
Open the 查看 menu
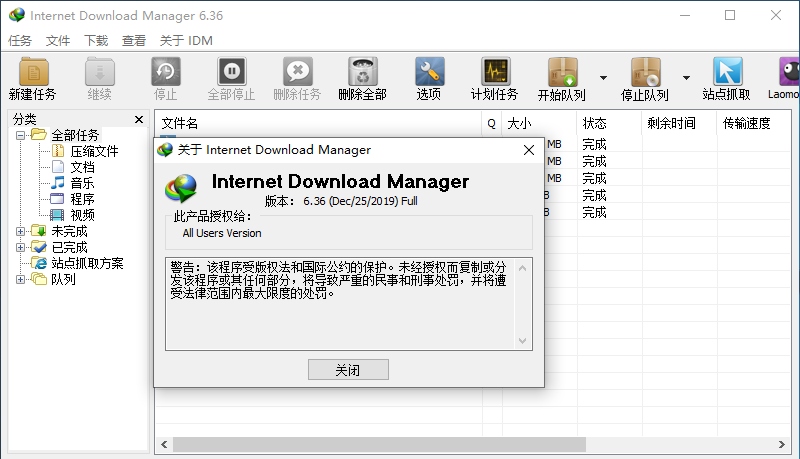pos(134,41)
